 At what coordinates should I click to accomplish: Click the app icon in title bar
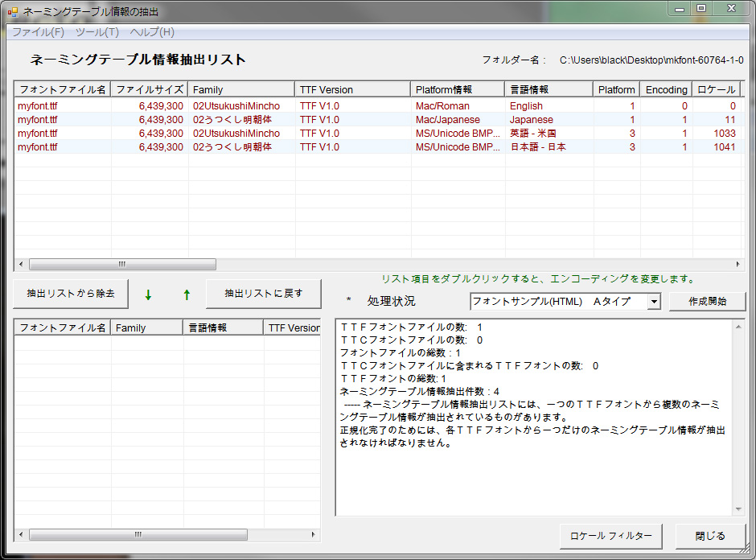coord(13,12)
